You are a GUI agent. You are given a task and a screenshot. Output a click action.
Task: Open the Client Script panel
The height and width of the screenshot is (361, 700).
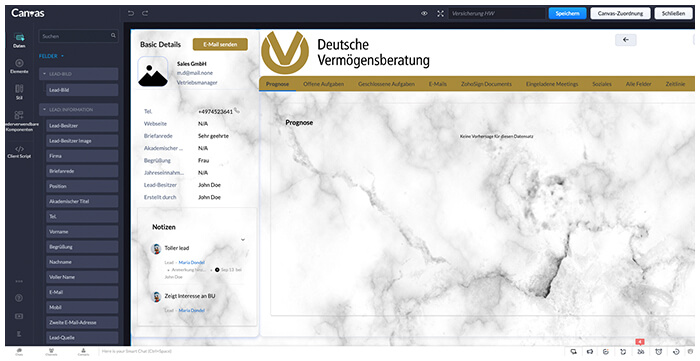pos(19,152)
